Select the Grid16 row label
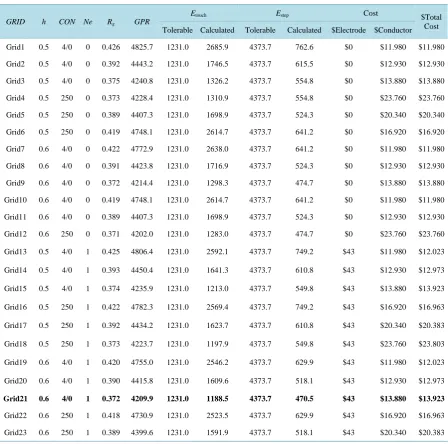The width and height of the screenshot is (448, 444). pos(15,307)
